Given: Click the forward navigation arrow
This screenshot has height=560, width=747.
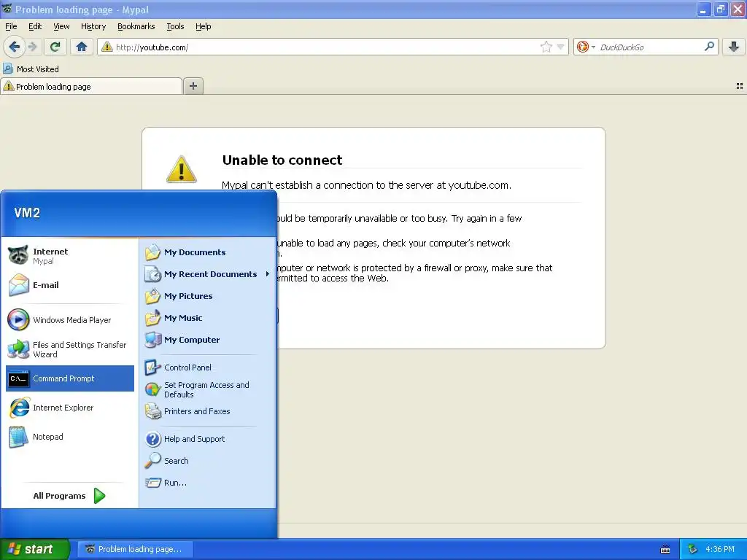Looking at the screenshot, I should click(32, 47).
